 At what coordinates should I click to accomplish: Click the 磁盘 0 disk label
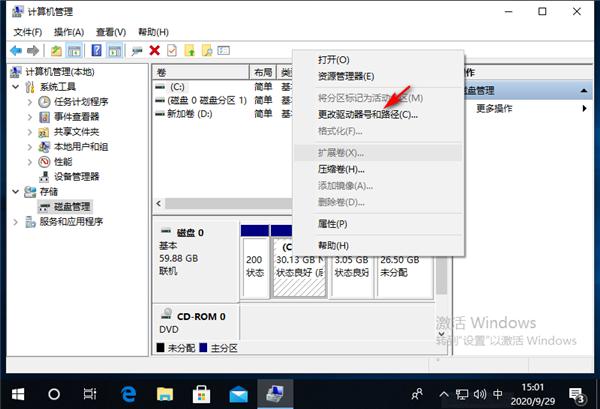pos(190,233)
